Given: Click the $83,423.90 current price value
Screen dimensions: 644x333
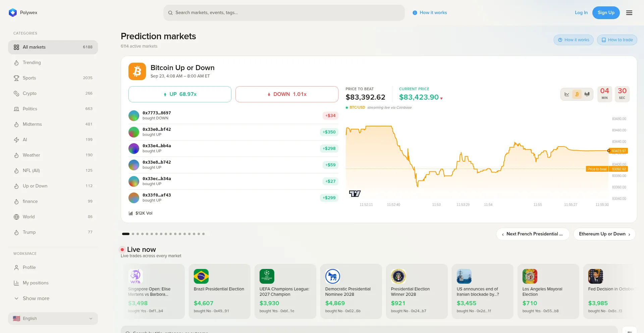Looking at the screenshot, I should (419, 97).
